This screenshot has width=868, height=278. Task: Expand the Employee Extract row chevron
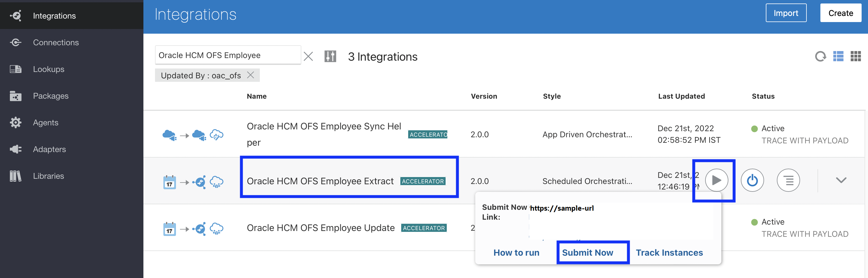(x=841, y=180)
